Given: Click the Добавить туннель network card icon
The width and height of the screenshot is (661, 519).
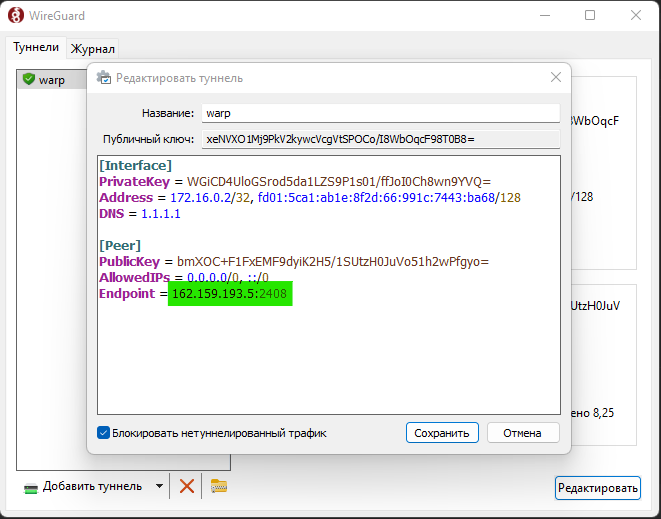Looking at the screenshot, I should (31, 487).
